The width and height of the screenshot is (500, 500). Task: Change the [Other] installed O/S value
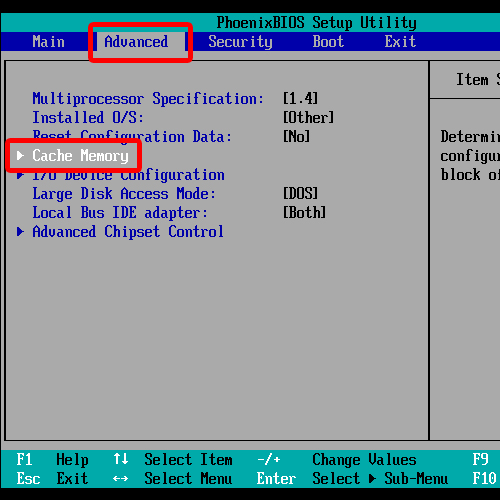(x=308, y=117)
